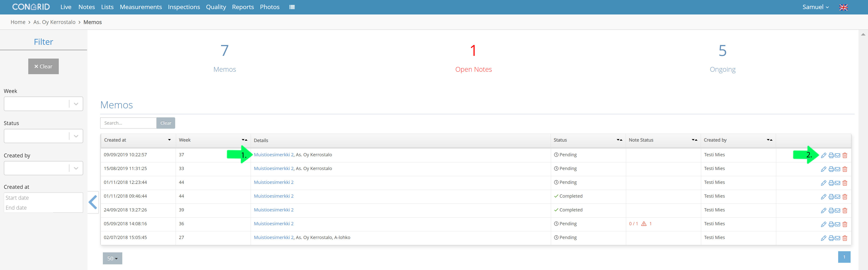Screen dimensions: 868x270
Task: Click the warning icon in the Note Status column
Action: (x=644, y=224)
